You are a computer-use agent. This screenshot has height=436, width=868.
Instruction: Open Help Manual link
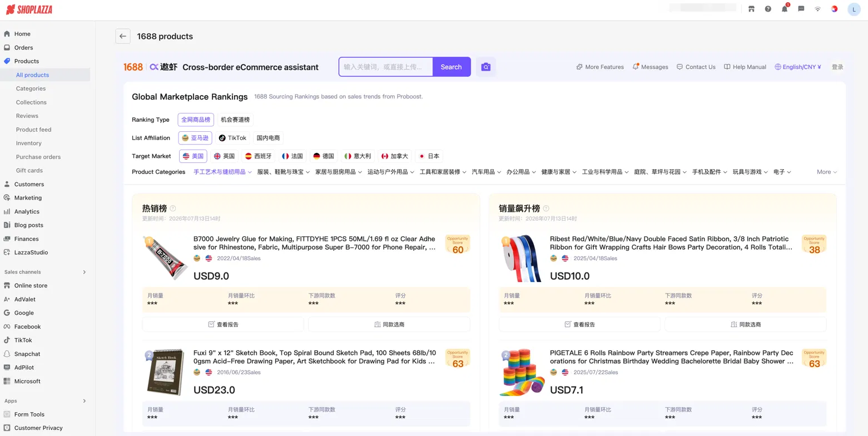click(745, 67)
